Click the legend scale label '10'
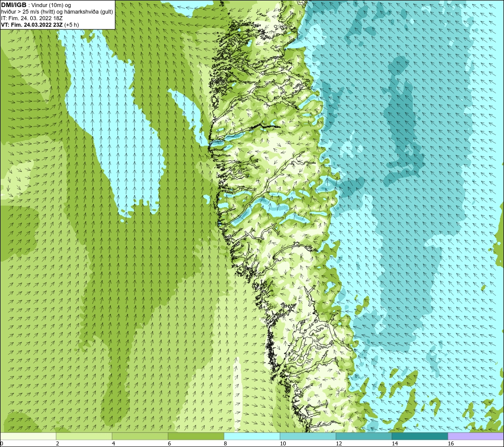Screen dimensions: 504x447 pyautogui.click(x=283, y=443)
